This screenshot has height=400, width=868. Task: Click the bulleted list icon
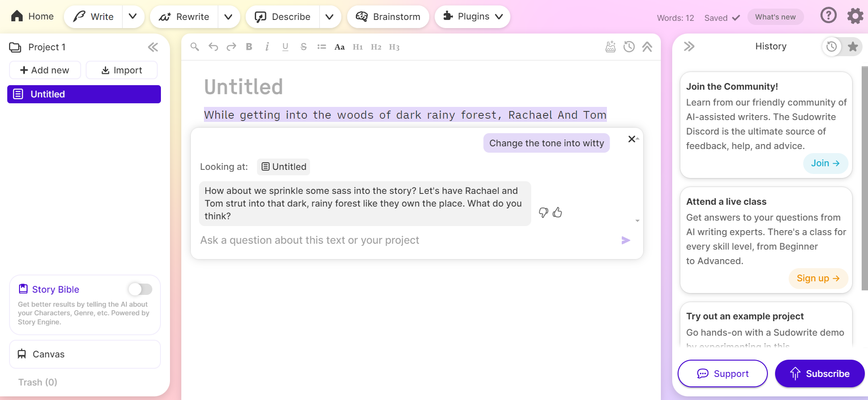[321, 47]
